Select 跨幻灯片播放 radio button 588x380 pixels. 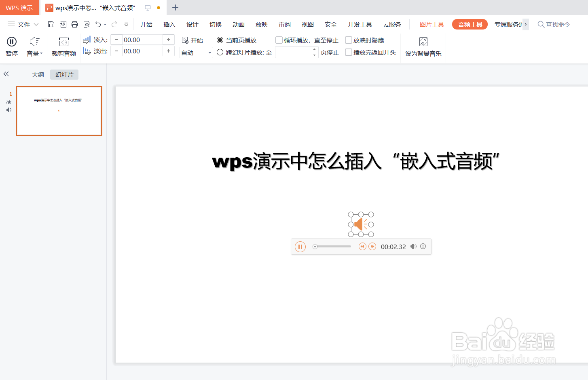(220, 52)
